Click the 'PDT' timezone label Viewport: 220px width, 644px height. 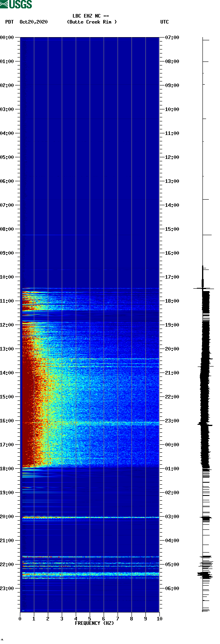[x=10, y=22]
